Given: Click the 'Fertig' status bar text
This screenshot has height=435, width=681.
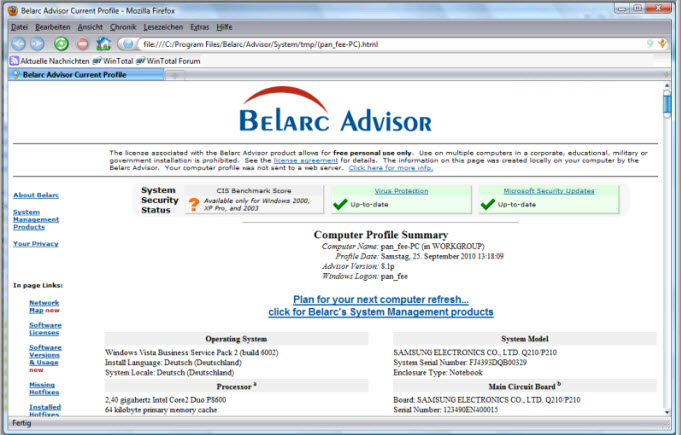Looking at the screenshot, I should tap(22, 423).
